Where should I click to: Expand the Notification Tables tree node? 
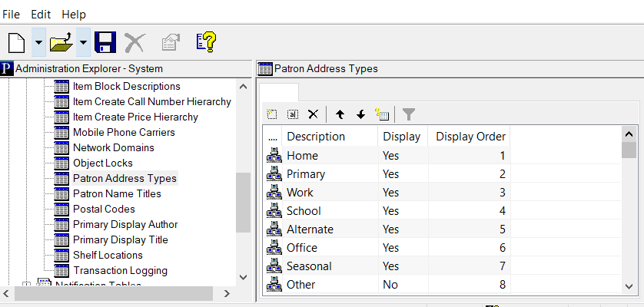(x=27, y=286)
